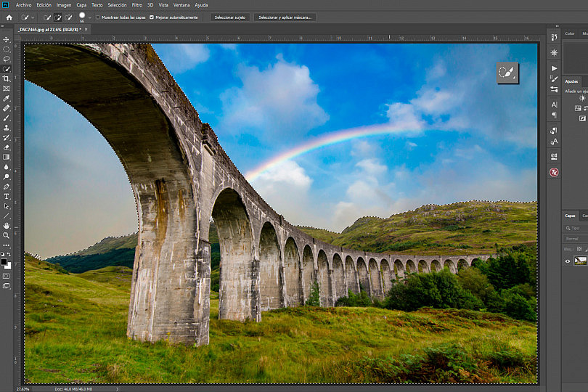Image resolution: width=588 pixels, height=392 pixels.
Task: Enable Muestrear todas las capas checkbox
Action: [x=98, y=17]
